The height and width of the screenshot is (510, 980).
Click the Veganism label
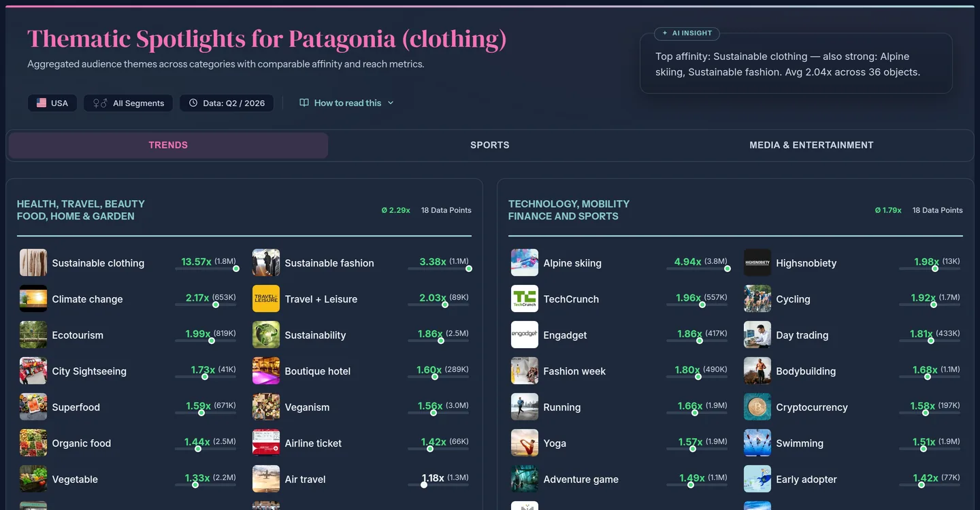point(307,407)
